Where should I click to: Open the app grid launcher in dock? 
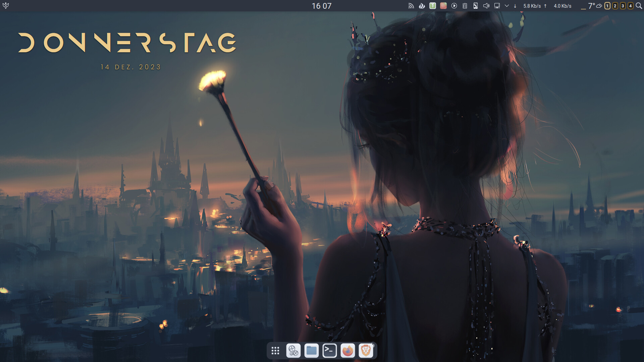click(275, 351)
